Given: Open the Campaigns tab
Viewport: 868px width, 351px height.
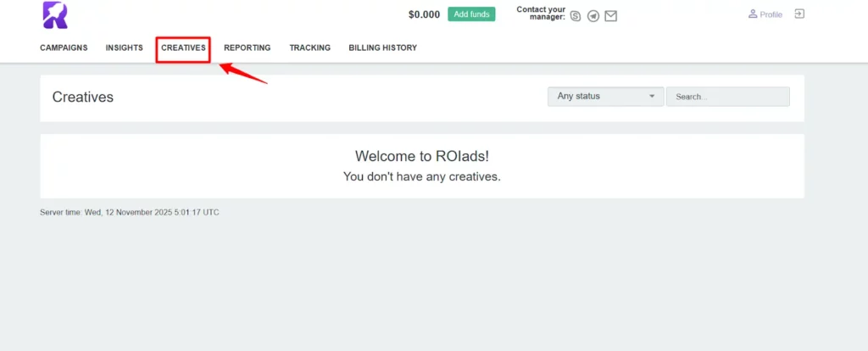Looking at the screenshot, I should point(64,47).
